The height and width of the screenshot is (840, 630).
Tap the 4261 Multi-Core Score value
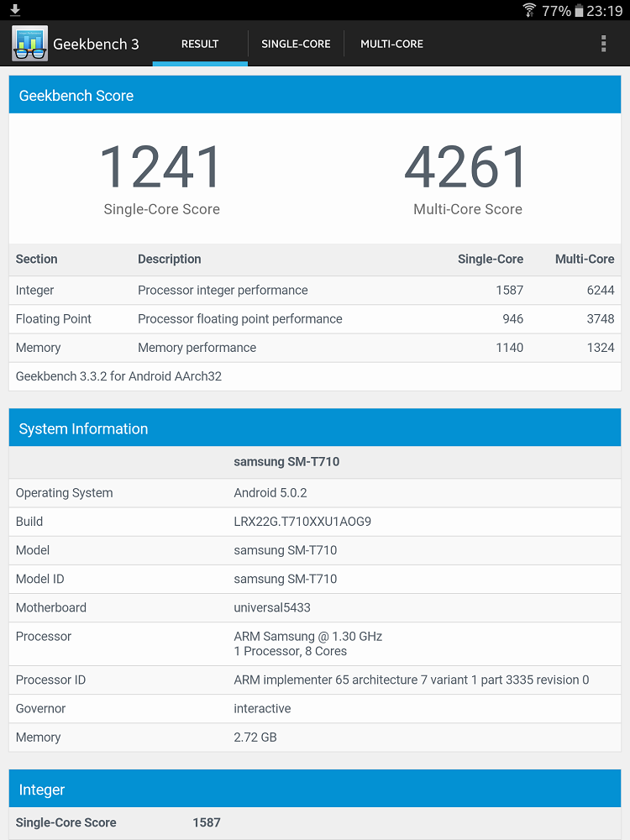[467, 166]
